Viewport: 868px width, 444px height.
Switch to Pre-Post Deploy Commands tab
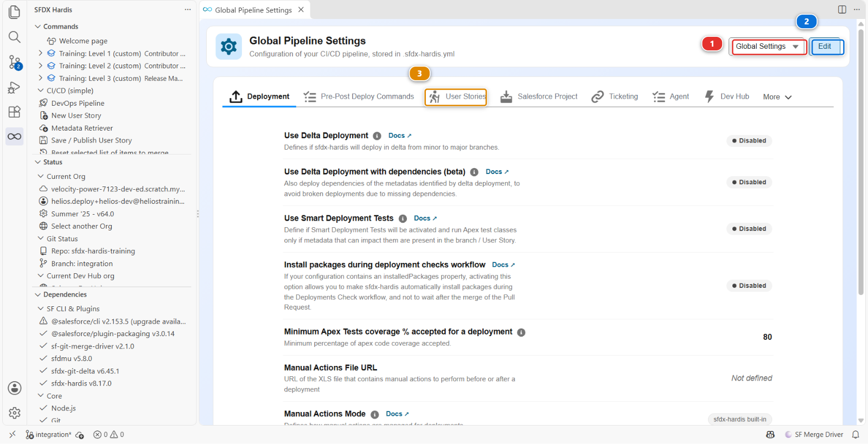tap(359, 96)
